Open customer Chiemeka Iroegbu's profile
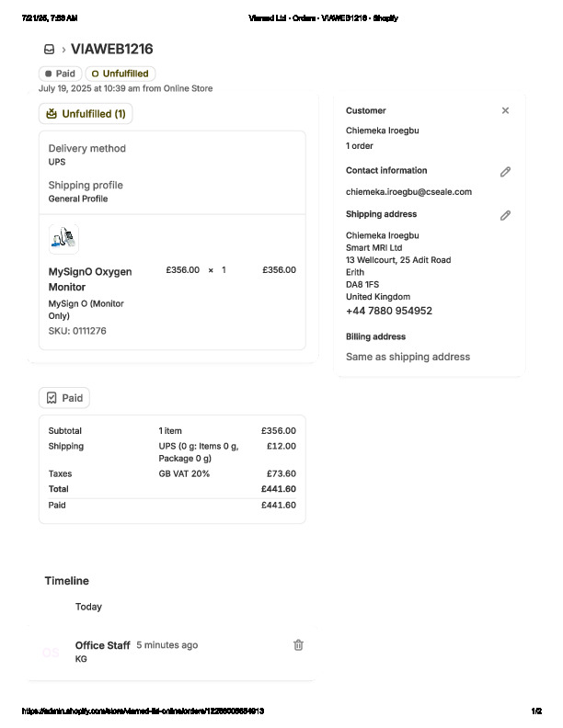This screenshot has width=563, height=728. [x=382, y=131]
